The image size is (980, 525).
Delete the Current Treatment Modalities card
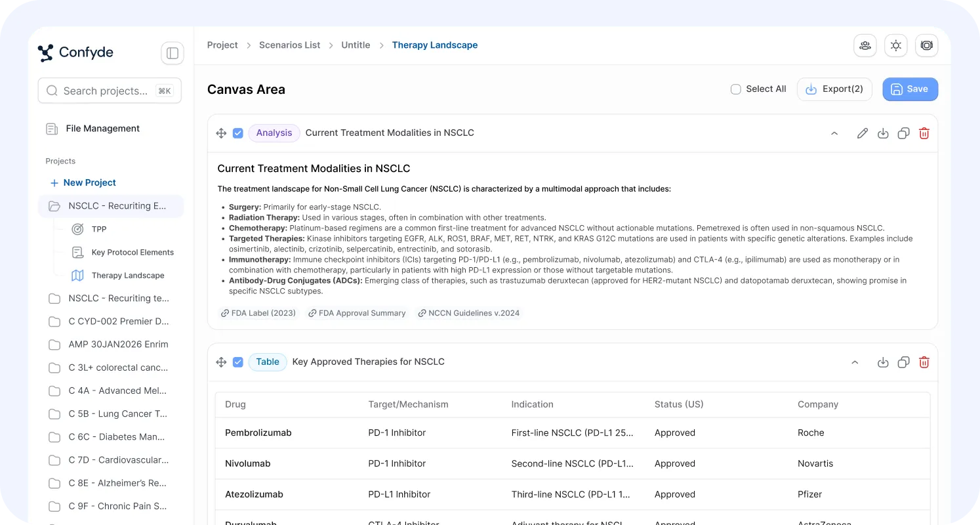point(924,133)
